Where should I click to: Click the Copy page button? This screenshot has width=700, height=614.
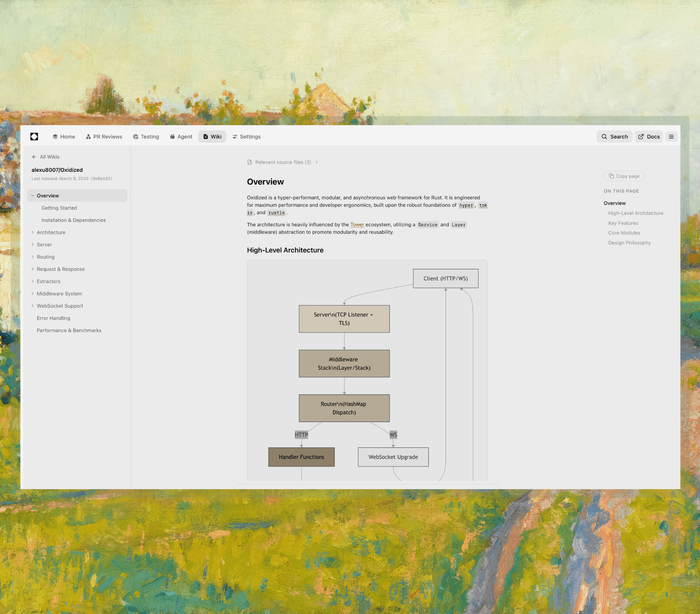pyautogui.click(x=624, y=176)
